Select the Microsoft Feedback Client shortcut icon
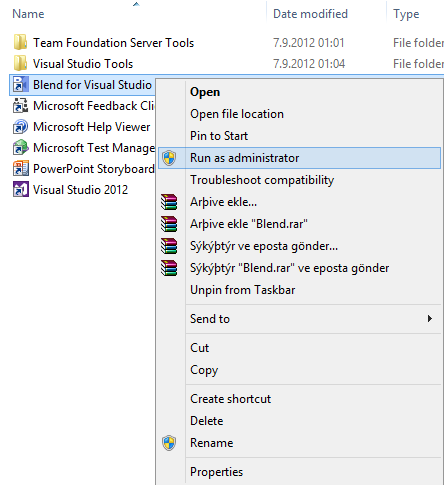Viewport: 444px width, 485px height. pos(20,106)
